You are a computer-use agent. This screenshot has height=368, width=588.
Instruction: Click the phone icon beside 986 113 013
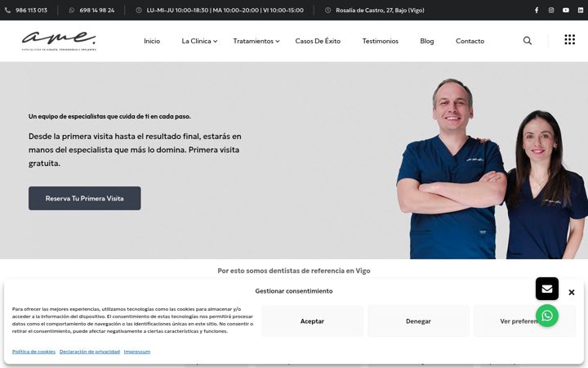7,10
